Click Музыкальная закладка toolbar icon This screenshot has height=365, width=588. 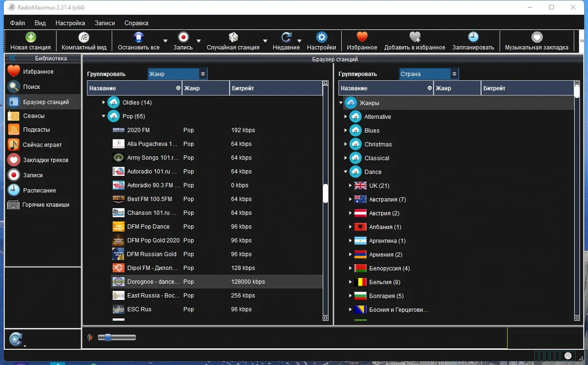click(x=537, y=37)
